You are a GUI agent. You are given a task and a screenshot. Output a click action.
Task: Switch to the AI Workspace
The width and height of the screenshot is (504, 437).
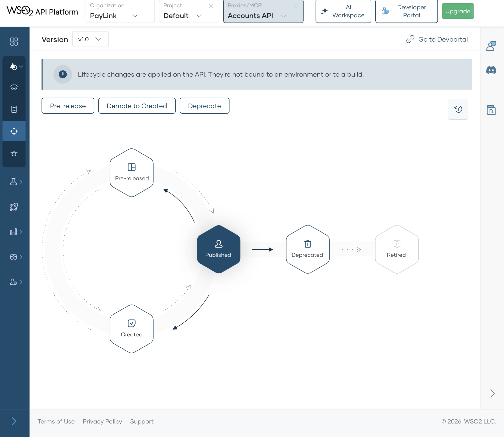click(x=343, y=11)
